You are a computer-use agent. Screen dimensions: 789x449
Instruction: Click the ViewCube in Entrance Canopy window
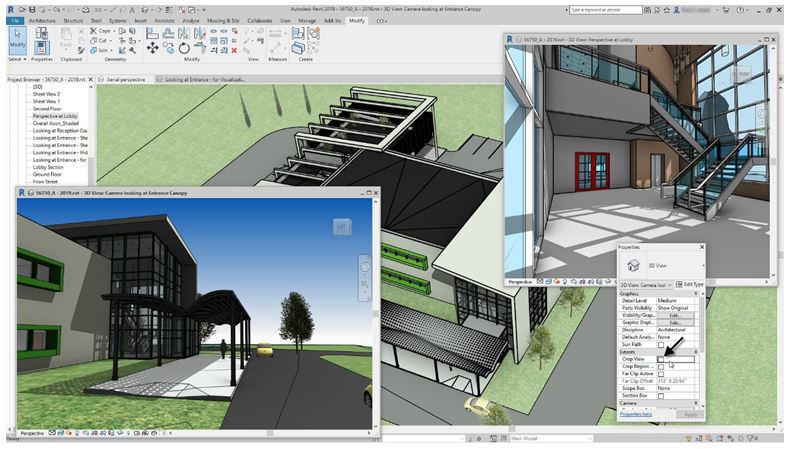click(342, 227)
